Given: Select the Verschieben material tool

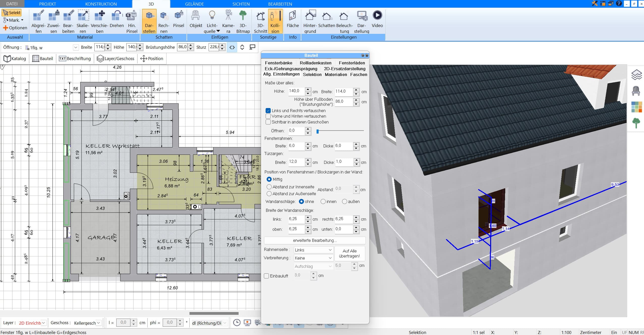Looking at the screenshot, I should point(100,22).
